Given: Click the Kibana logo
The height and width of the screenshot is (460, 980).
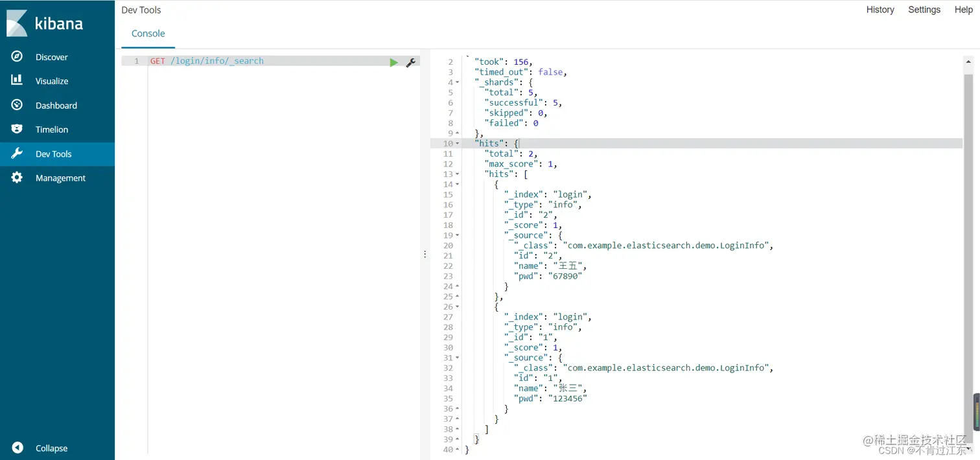Looking at the screenshot, I should 45,23.
